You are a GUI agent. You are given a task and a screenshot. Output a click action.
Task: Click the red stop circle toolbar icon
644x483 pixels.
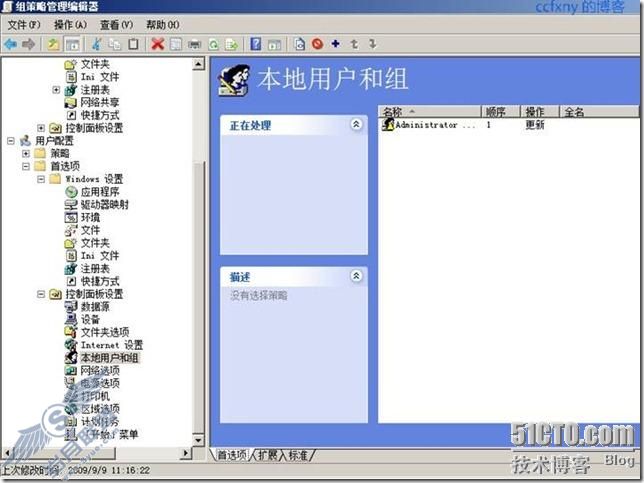(x=317, y=44)
